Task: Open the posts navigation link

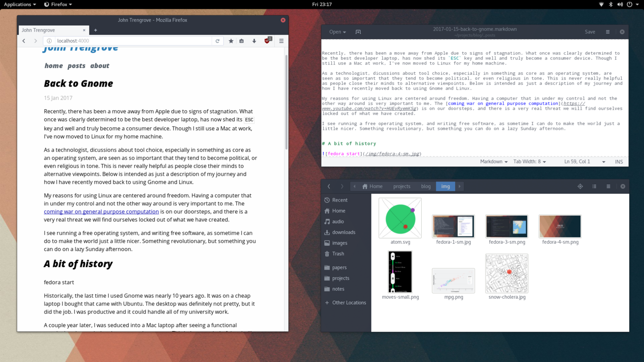Action: click(x=76, y=66)
